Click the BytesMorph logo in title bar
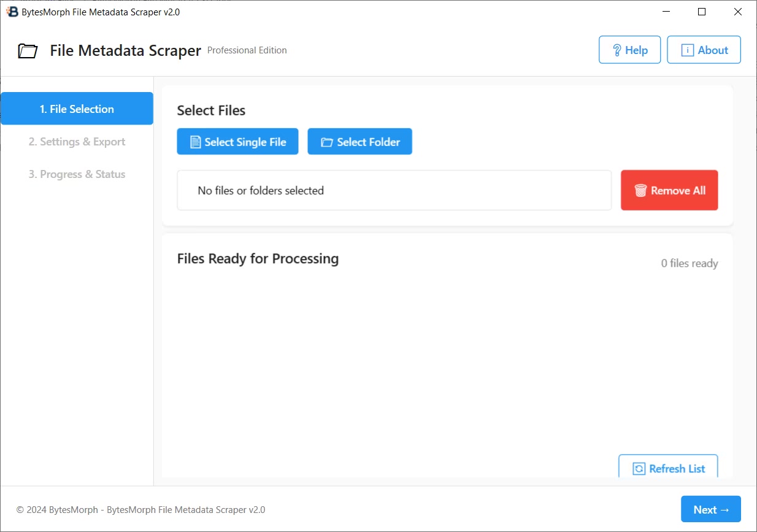The width and height of the screenshot is (757, 532). pyautogui.click(x=12, y=12)
